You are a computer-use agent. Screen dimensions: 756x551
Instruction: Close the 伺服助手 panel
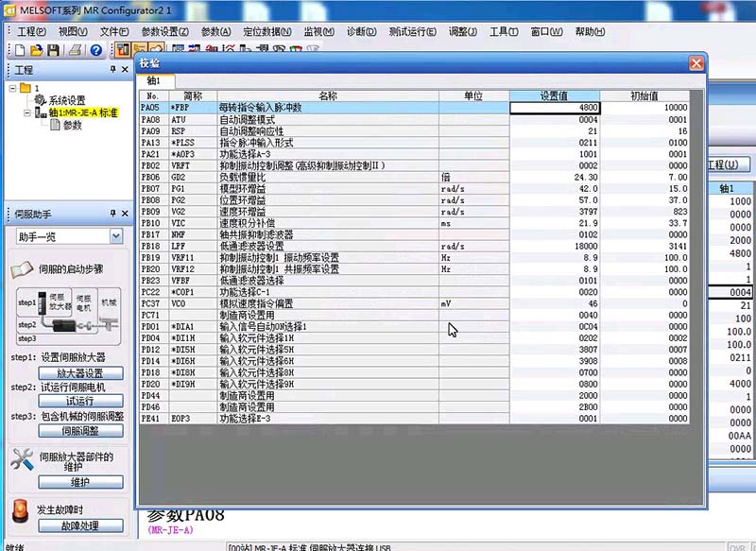click(x=125, y=214)
